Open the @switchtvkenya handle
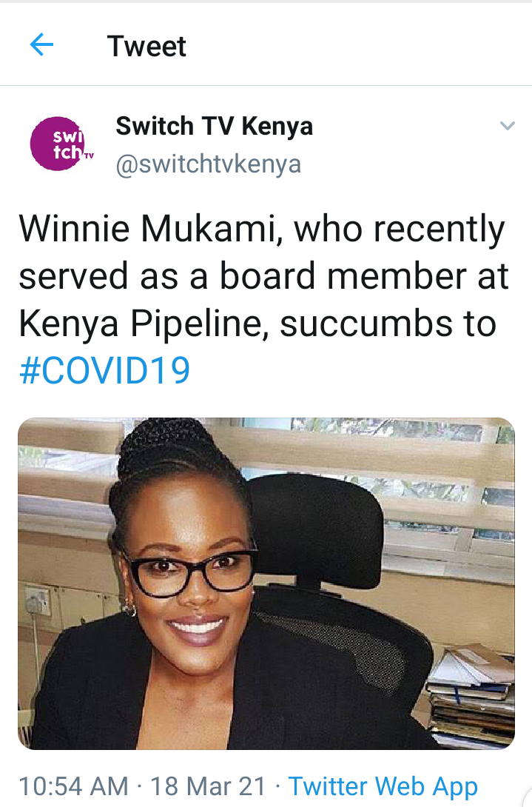This screenshot has height=807, width=532. click(x=208, y=163)
